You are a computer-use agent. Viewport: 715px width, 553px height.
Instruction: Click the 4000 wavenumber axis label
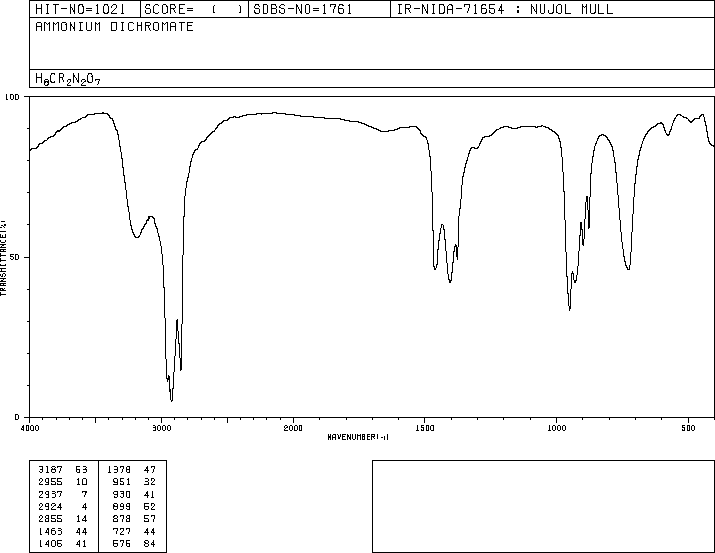click(30, 428)
